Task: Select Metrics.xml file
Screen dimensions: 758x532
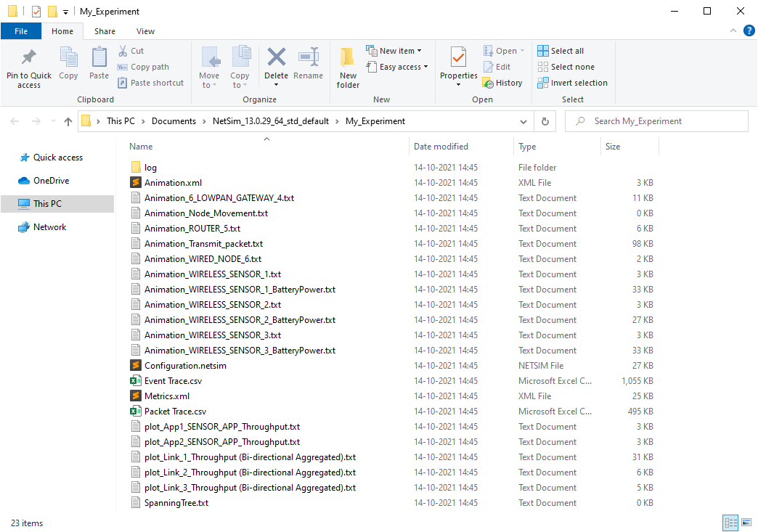Action: 167,396
